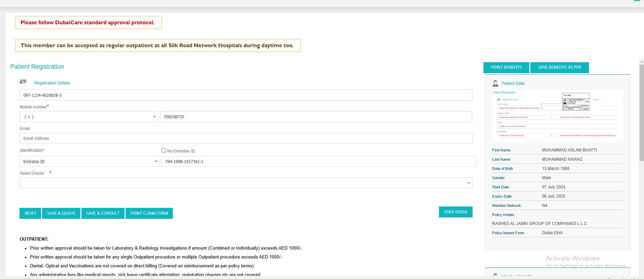Open the USER GUIDE
This screenshot has width=644, height=279.
tap(455, 212)
